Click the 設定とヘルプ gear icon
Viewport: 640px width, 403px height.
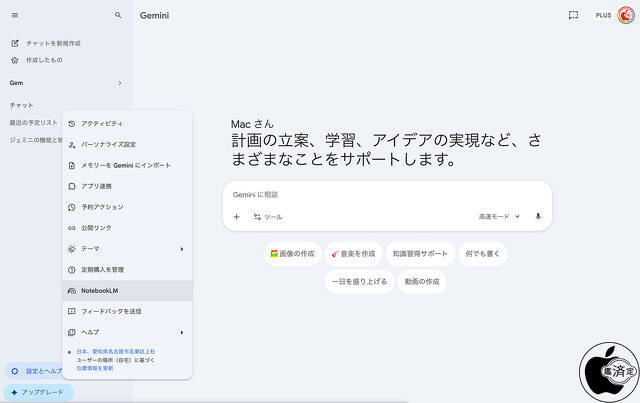15,371
